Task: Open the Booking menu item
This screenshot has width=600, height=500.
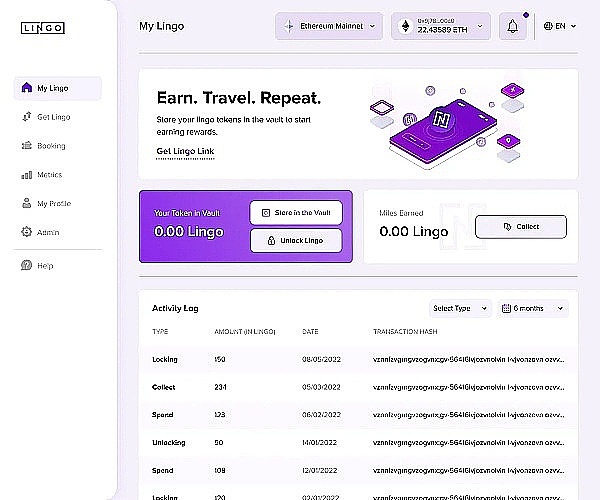Action: 51,146
